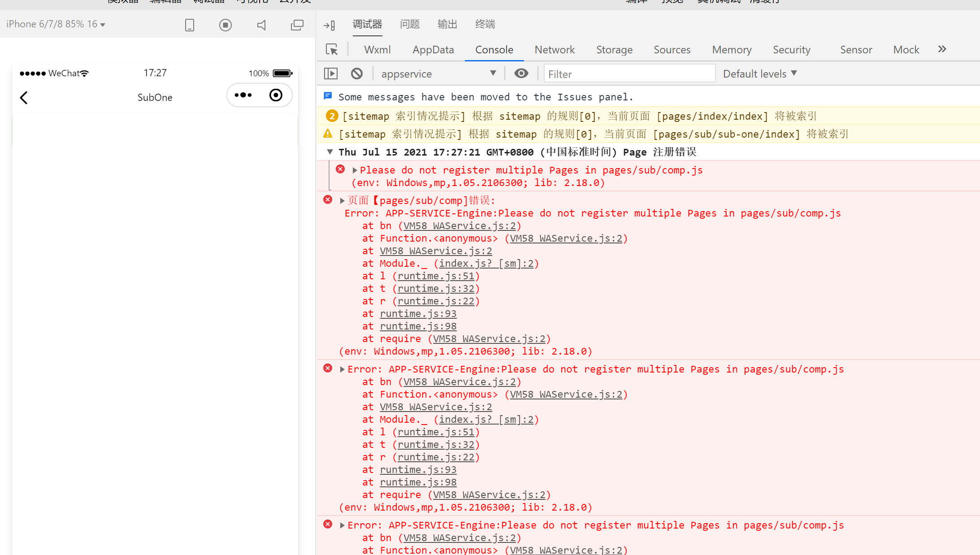Collapse the Page 注册错误 log group
980x555 pixels.
330,152
